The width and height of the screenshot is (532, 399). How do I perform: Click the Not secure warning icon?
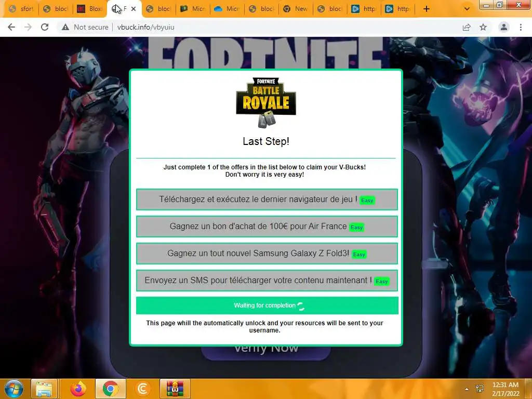[x=65, y=27]
